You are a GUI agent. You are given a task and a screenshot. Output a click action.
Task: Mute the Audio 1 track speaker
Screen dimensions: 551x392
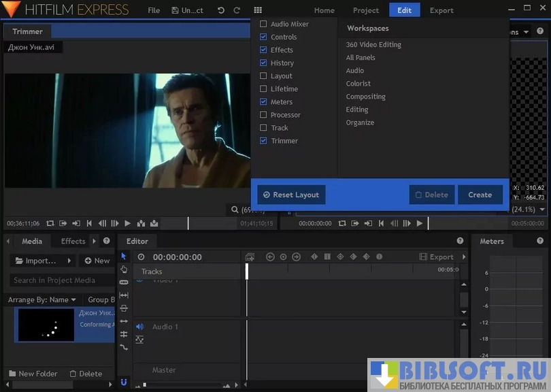point(139,327)
